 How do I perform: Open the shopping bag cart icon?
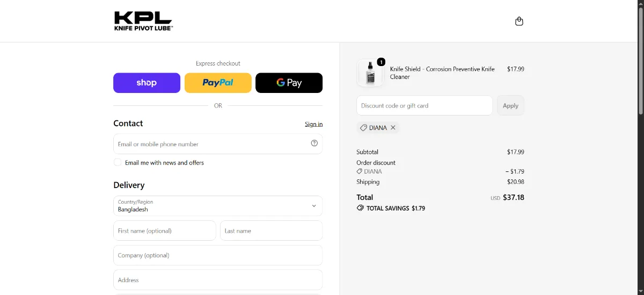519,21
